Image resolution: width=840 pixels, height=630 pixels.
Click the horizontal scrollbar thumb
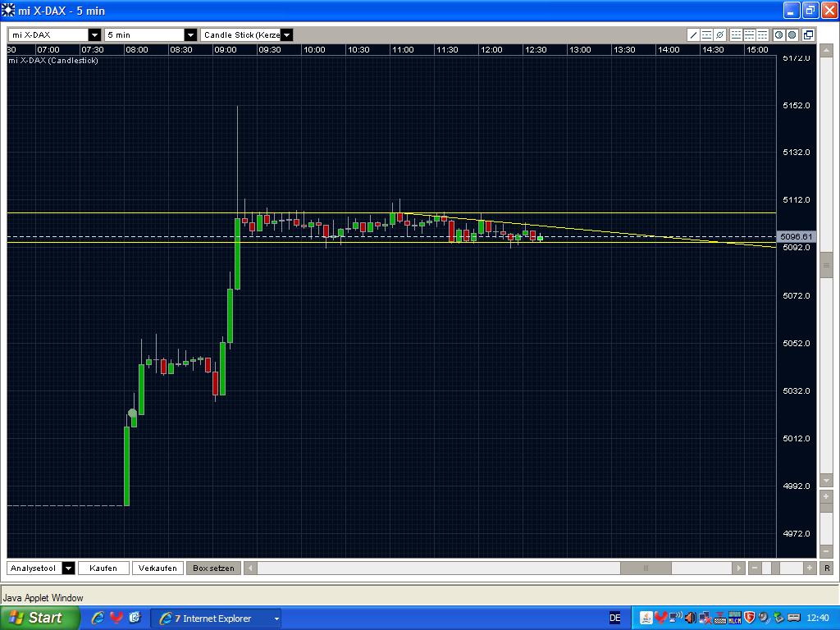point(646,568)
